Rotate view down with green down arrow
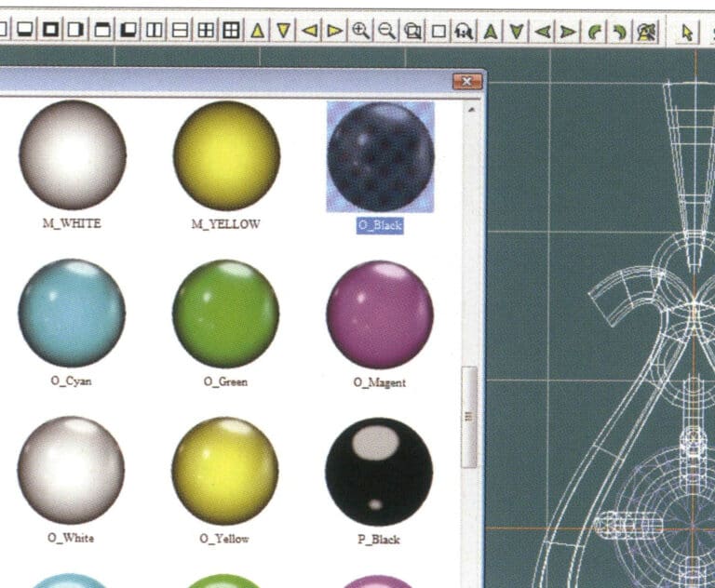 point(516,32)
